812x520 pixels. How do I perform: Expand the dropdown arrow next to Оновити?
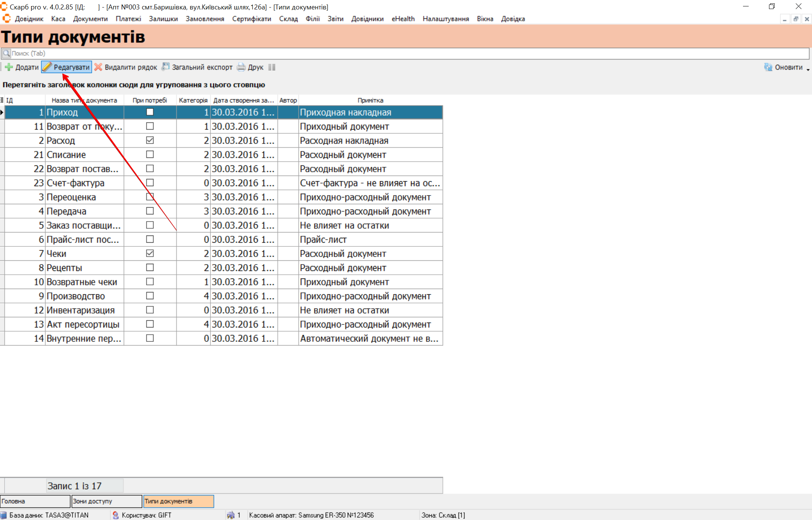[808, 69]
